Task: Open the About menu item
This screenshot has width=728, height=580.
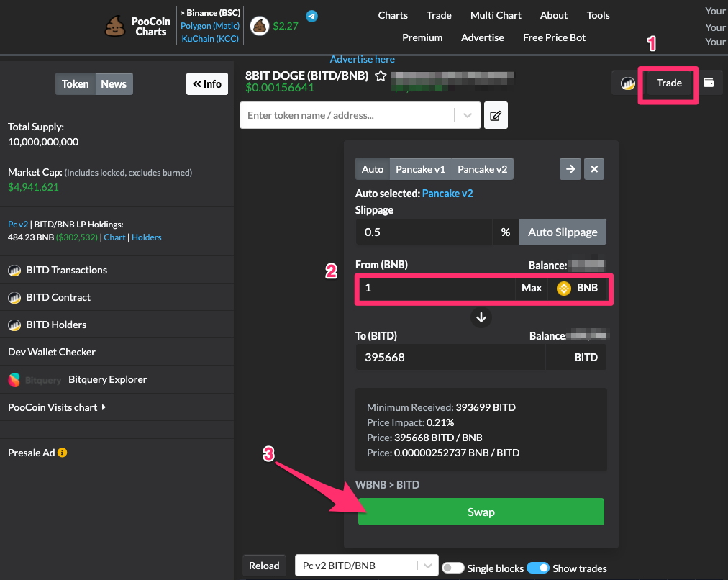Action: pyautogui.click(x=553, y=15)
